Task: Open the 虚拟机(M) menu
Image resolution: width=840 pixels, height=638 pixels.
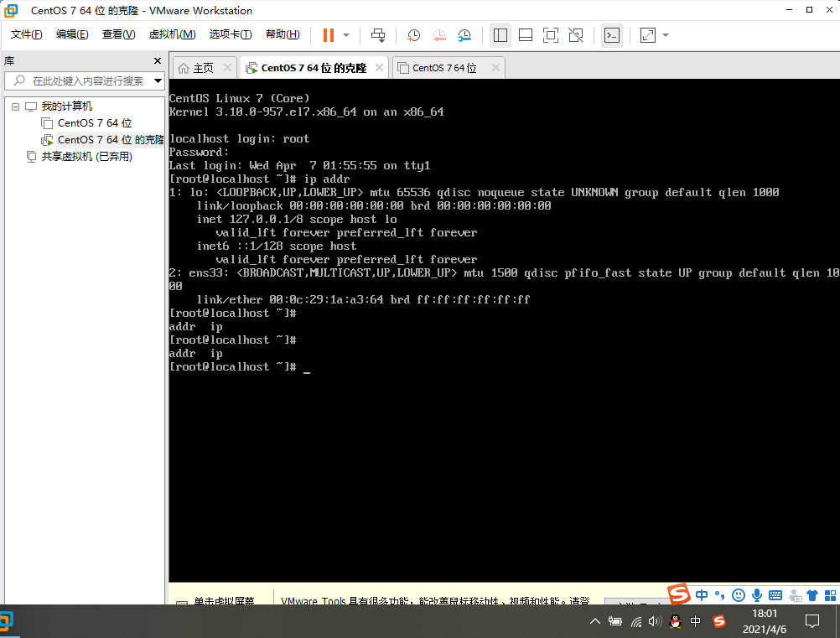Action: point(172,34)
